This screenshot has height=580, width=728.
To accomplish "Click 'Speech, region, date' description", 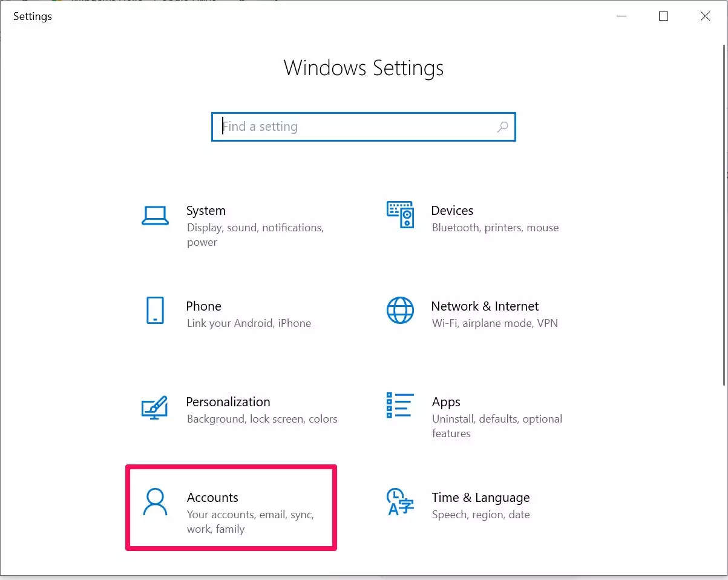I will click(480, 515).
